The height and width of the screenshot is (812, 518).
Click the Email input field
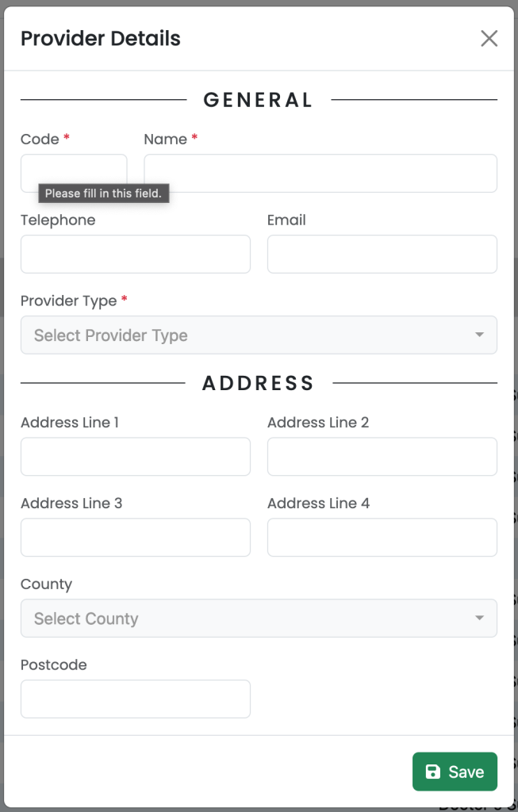tap(382, 255)
